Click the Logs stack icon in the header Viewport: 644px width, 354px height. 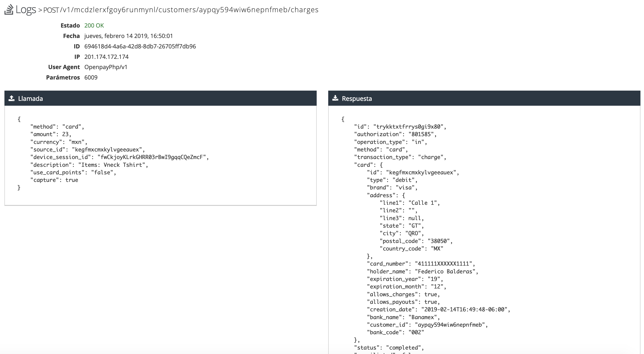pos(9,10)
